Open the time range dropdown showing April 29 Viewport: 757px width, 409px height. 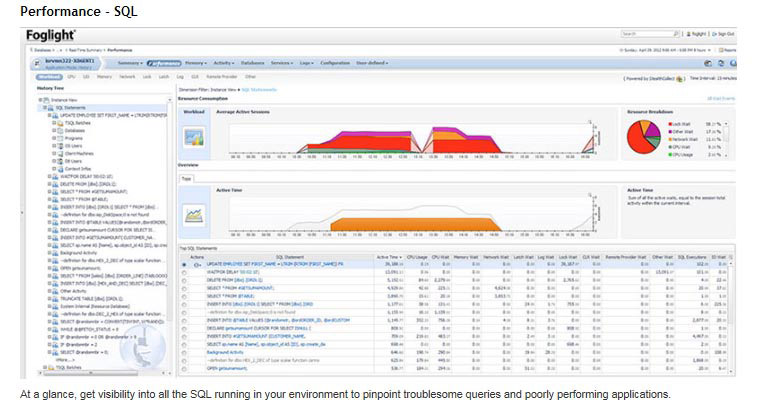click(664, 50)
